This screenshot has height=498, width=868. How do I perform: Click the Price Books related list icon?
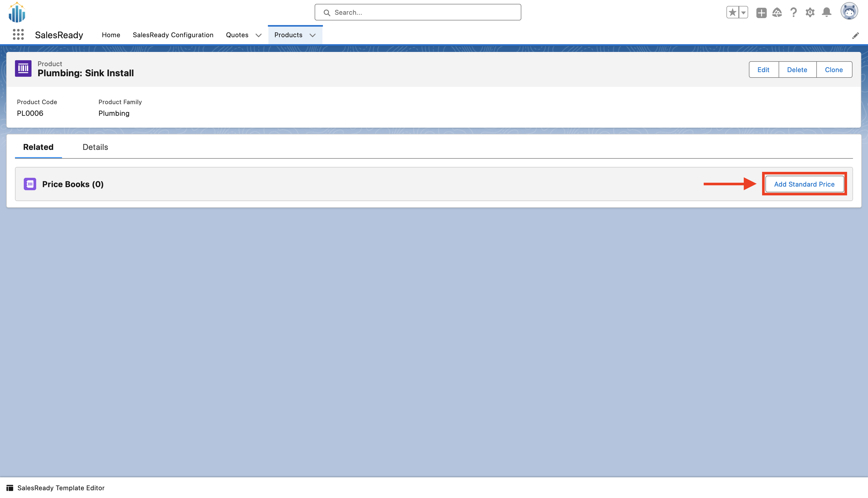30,184
